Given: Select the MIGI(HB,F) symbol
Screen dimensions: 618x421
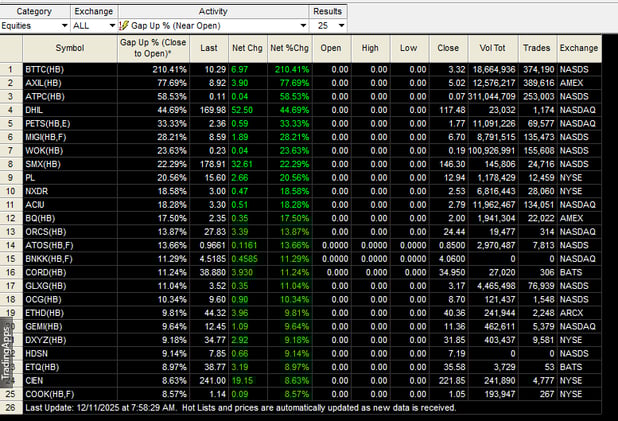Looking at the screenshot, I should pos(46,137).
